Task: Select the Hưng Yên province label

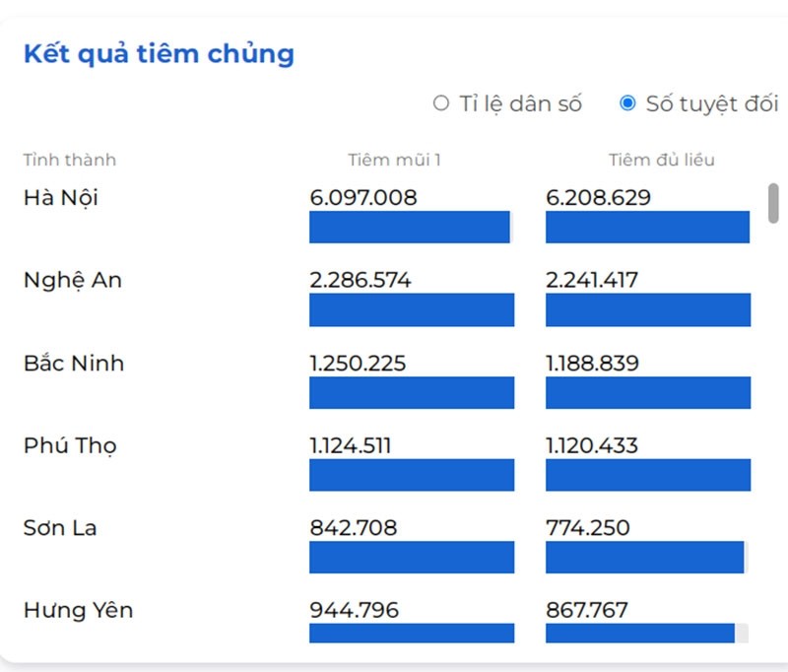Action: click(79, 610)
